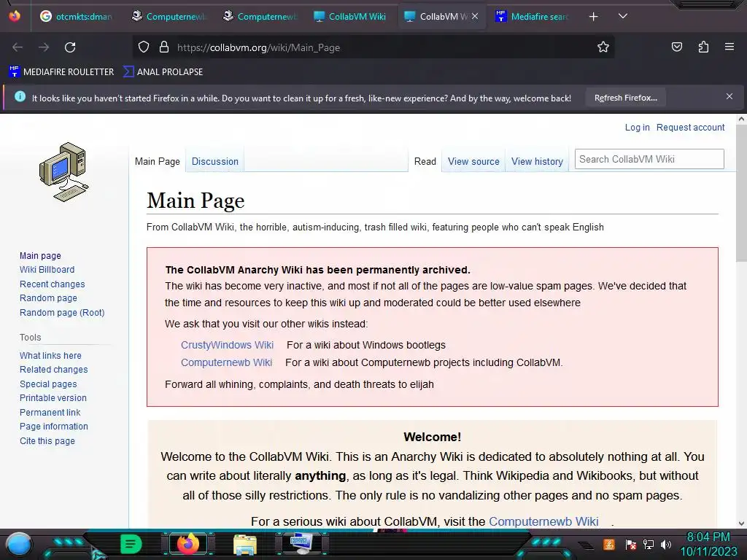Image resolution: width=747 pixels, height=560 pixels.
Task: Open the shield tracking protection icon
Action: coord(144,47)
